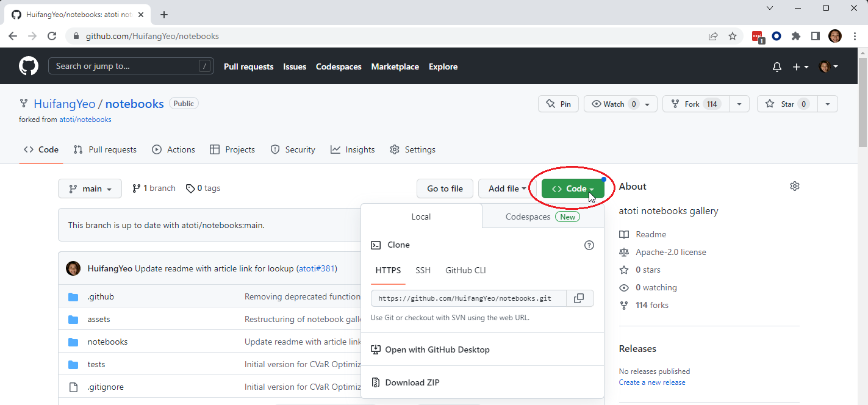This screenshot has width=868, height=405.
Task: Open the user avatar menu dropdown
Action: click(828, 67)
